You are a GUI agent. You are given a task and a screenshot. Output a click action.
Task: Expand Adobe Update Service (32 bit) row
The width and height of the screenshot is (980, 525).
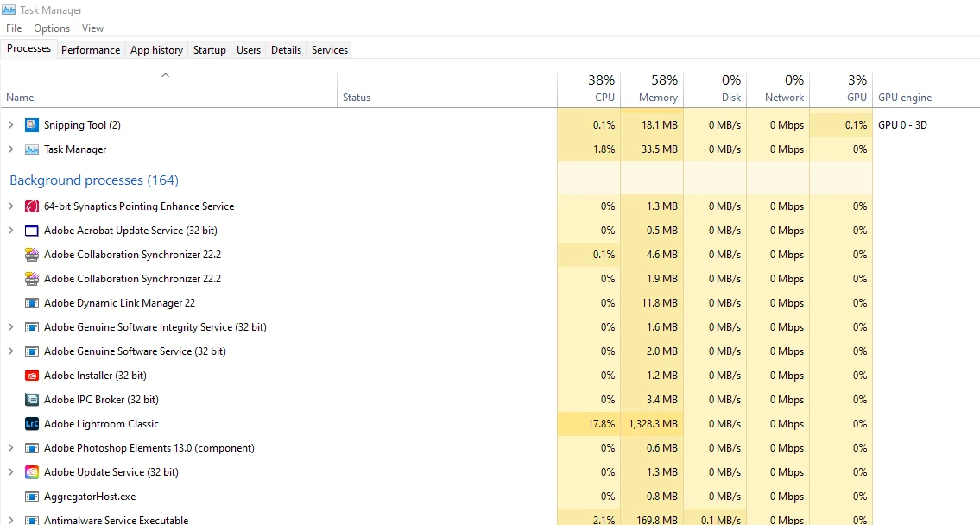10,472
